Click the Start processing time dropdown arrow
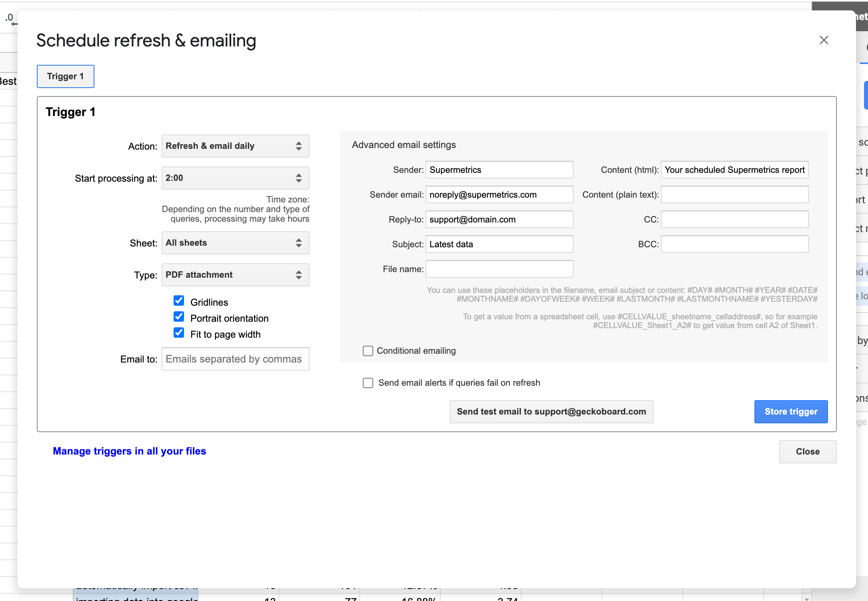The width and height of the screenshot is (868, 601). (299, 178)
